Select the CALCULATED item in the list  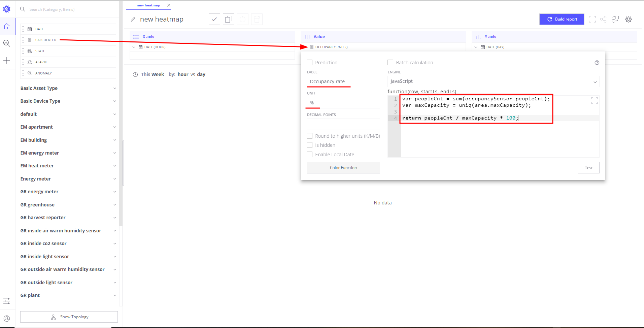46,40
